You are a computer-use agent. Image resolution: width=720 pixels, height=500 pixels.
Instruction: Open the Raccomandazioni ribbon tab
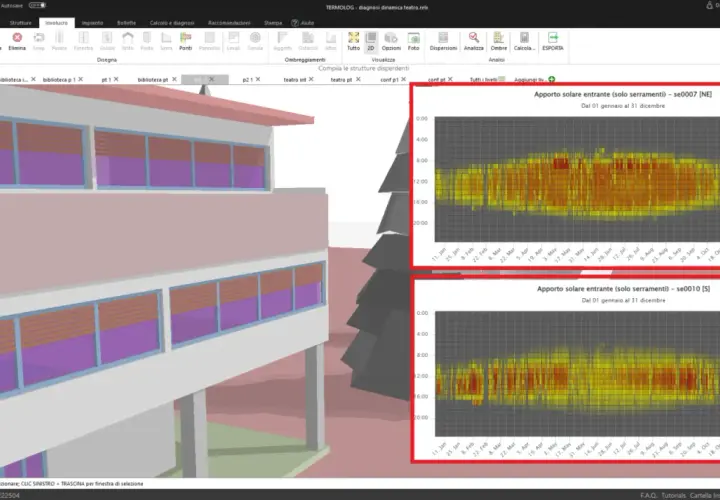229,22
